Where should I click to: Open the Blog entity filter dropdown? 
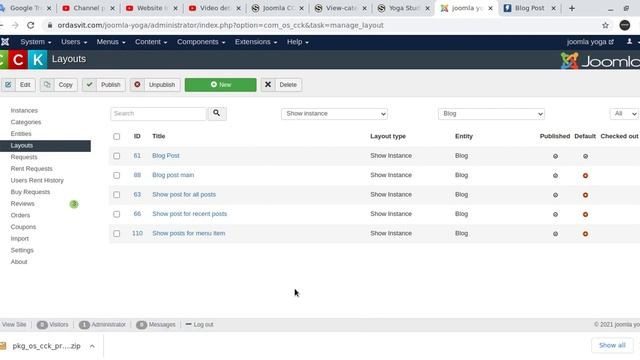491,113
